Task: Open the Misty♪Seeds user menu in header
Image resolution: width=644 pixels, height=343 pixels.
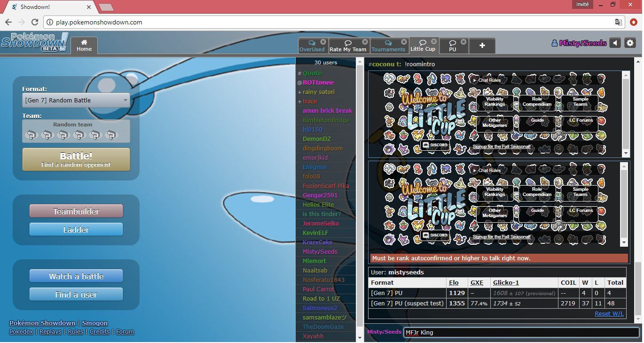Action: tap(579, 43)
